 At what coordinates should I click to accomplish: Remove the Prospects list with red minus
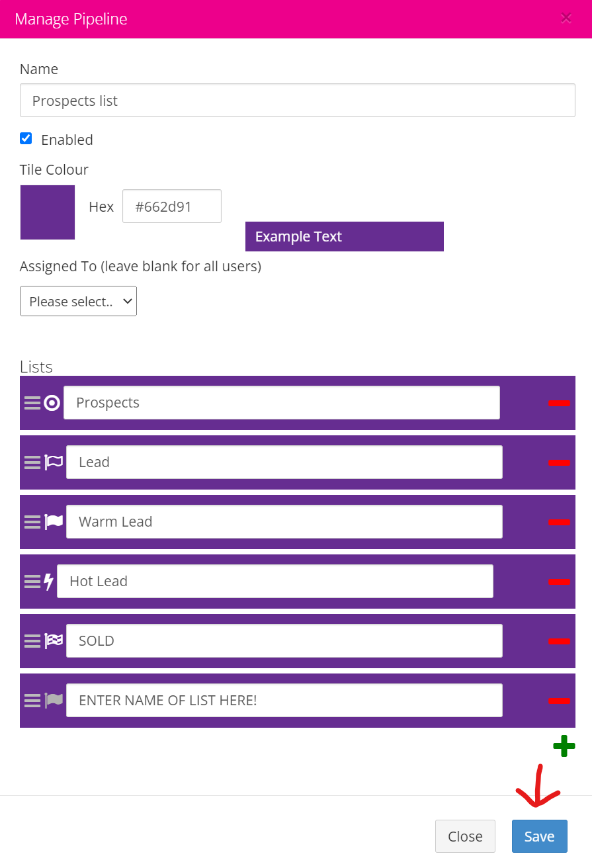click(x=559, y=403)
